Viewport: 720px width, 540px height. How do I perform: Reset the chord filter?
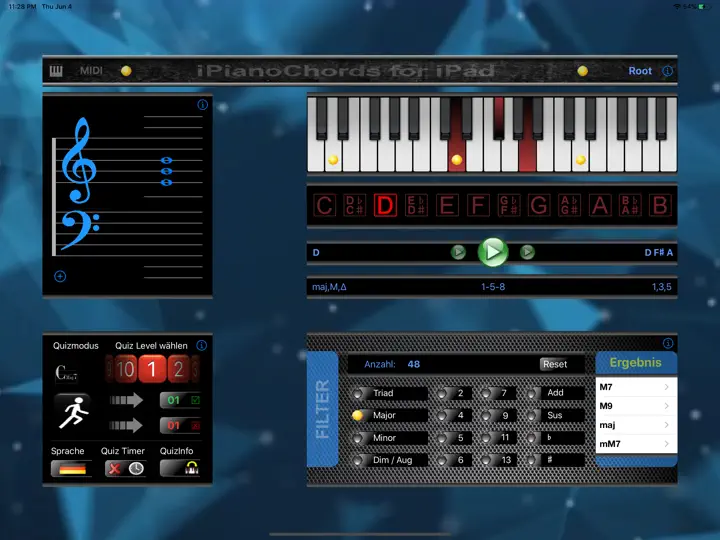click(555, 364)
